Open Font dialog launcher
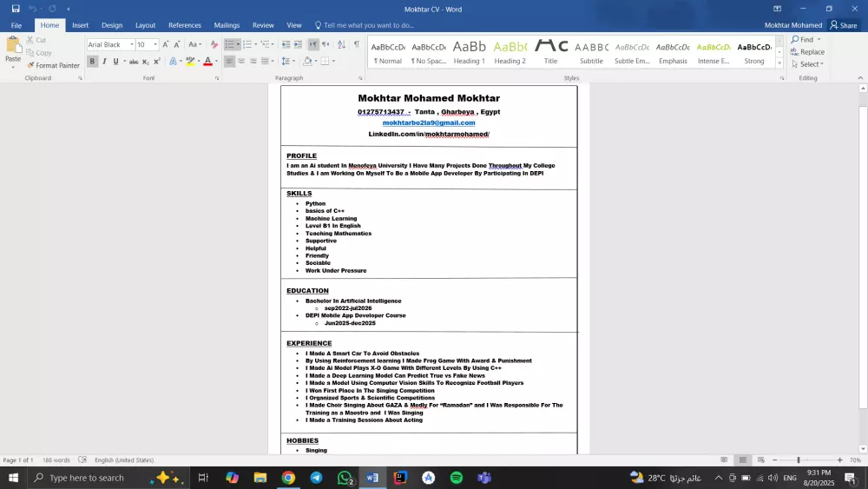Screen dimensions: 868x489 pos(217,78)
